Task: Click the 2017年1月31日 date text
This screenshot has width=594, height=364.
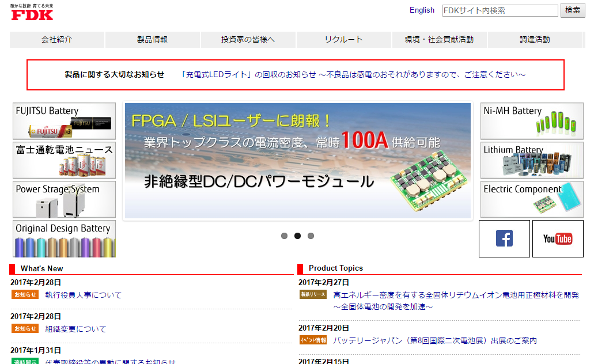Action: click(36, 351)
